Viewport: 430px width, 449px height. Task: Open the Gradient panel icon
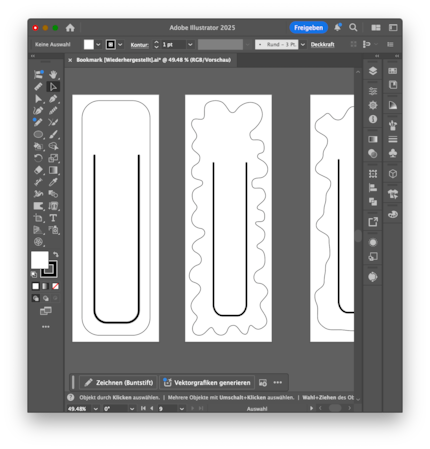(373, 139)
